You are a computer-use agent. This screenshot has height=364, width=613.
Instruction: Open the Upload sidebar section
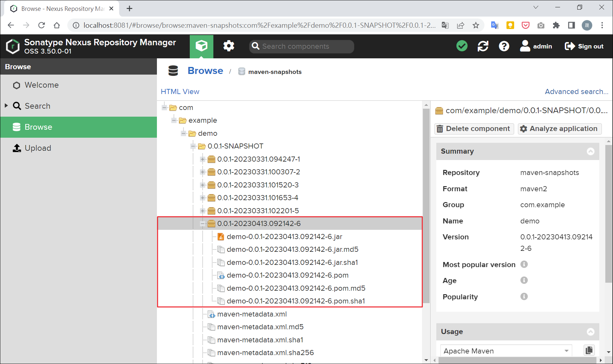tap(38, 148)
